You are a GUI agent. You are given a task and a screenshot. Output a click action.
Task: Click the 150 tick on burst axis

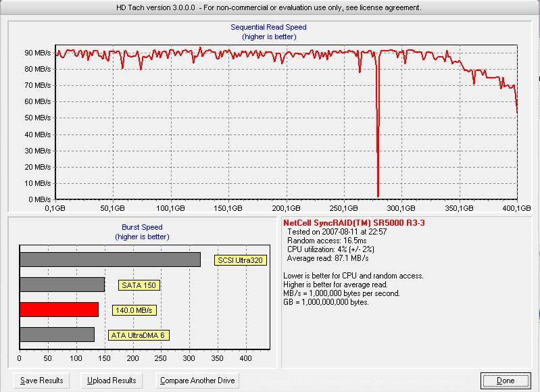click(104, 358)
